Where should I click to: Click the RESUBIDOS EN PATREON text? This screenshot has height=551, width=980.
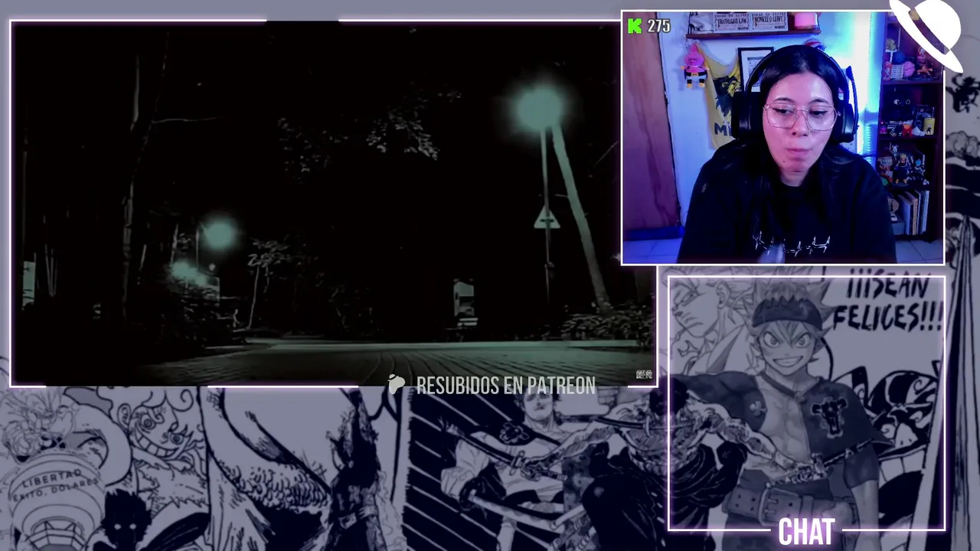tap(505, 386)
